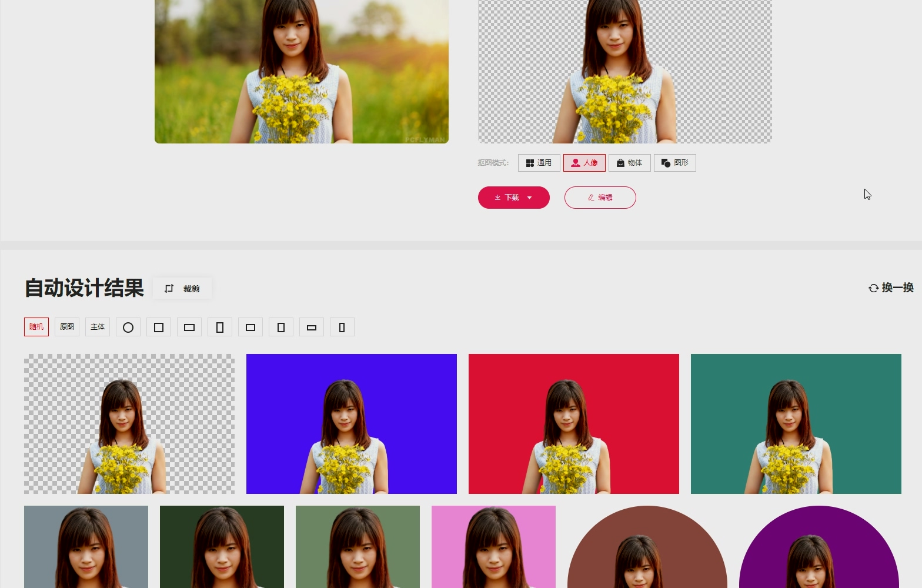The image size is (922, 588).
Task: Switch cutout mode to 通用
Action: [x=539, y=163]
